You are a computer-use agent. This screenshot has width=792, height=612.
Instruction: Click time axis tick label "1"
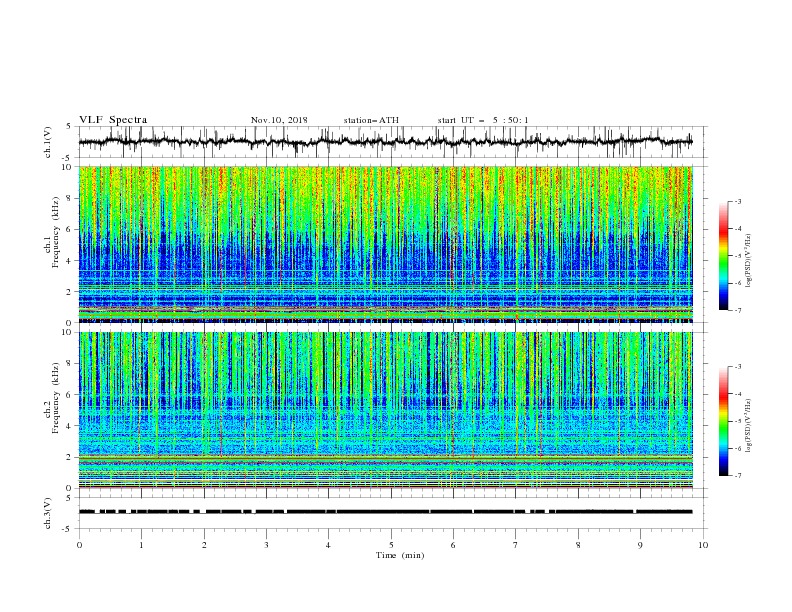(x=141, y=545)
